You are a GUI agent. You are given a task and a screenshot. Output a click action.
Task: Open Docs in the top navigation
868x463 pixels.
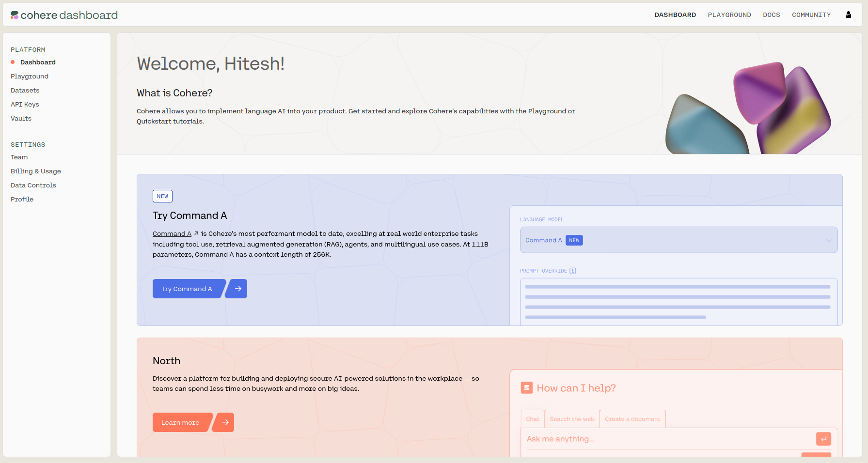coord(771,15)
